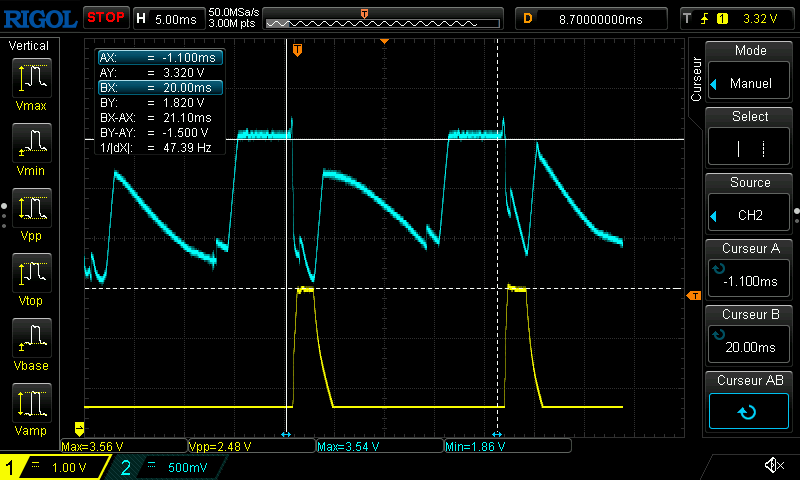Toggle channel 1 label showing 1.00 V
This screenshot has height=480, width=800.
(54, 467)
